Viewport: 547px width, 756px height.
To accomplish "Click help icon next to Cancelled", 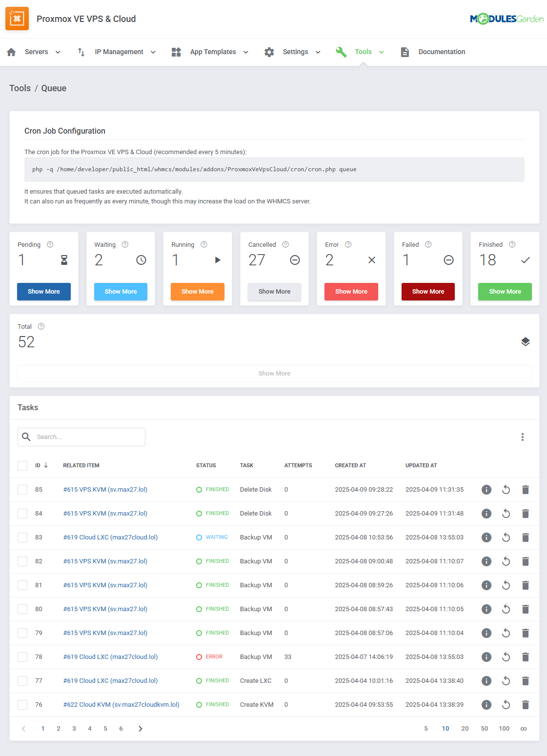I will (285, 244).
